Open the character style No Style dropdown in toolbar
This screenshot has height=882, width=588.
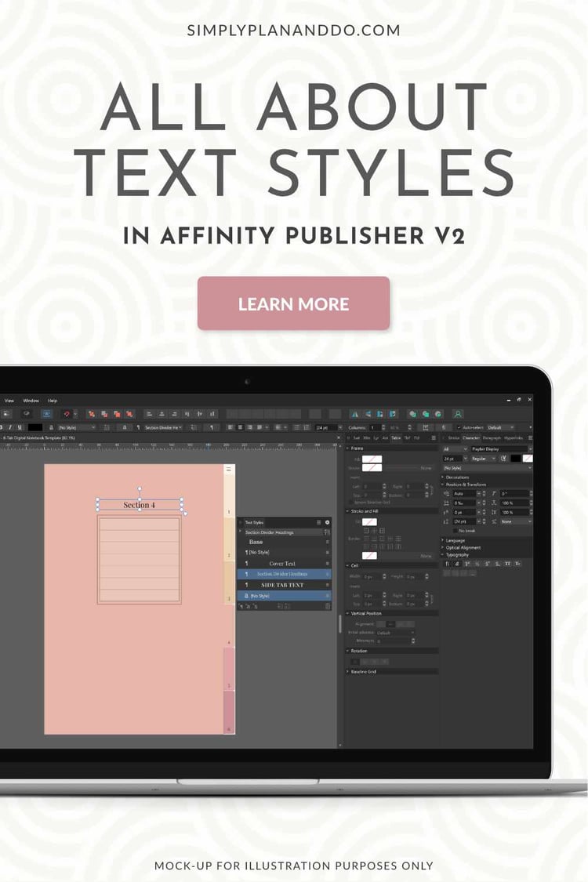click(x=76, y=427)
